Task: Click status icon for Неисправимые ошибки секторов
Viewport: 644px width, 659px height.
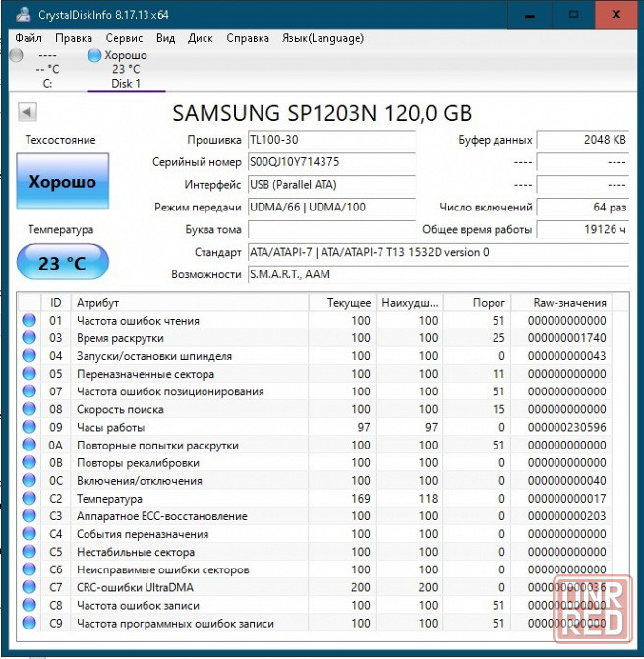Action: [29, 569]
